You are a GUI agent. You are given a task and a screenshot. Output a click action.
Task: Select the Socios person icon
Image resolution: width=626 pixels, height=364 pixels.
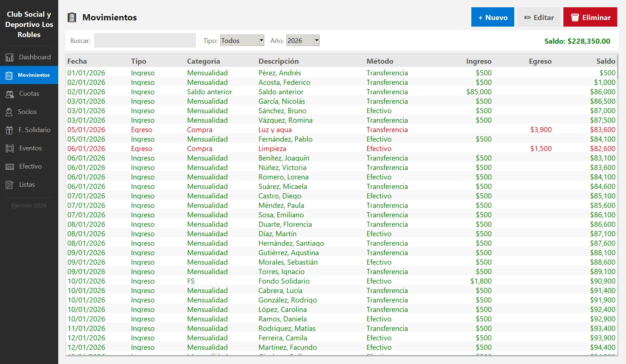(9, 112)
